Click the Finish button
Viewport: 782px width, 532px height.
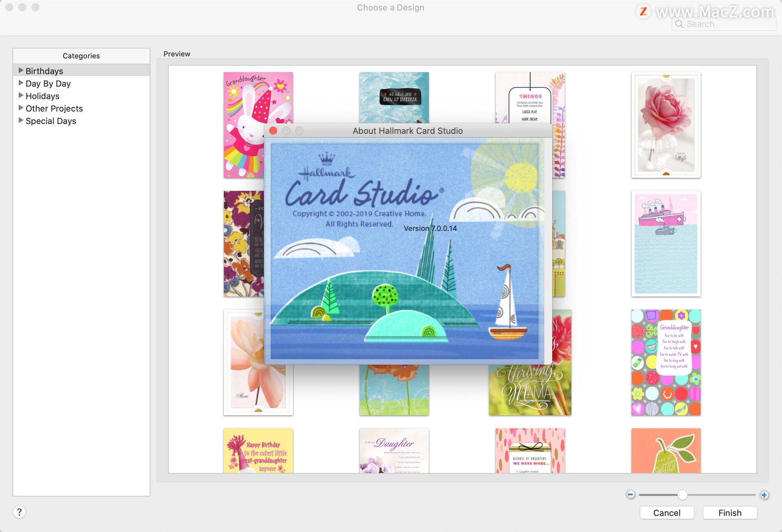point(730,513)
